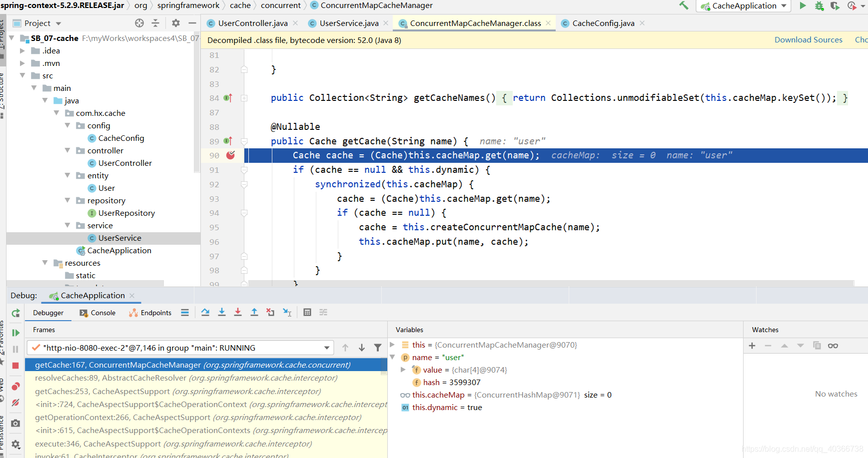The height and width of the screenshot is (458, 868).
Task: Stop the debug session red square
Action: [15, 366]
